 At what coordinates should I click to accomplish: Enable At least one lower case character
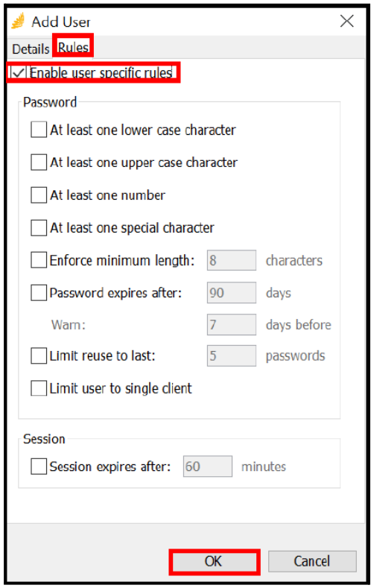(39, 130)
